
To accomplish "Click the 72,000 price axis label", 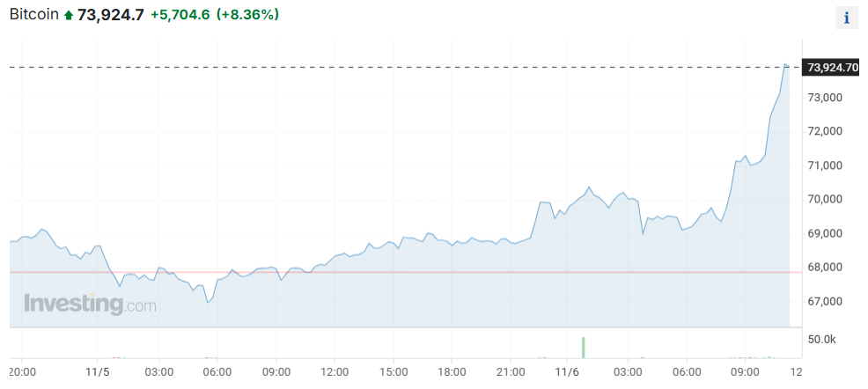I will pyautogui.click(x=827, y=131).
